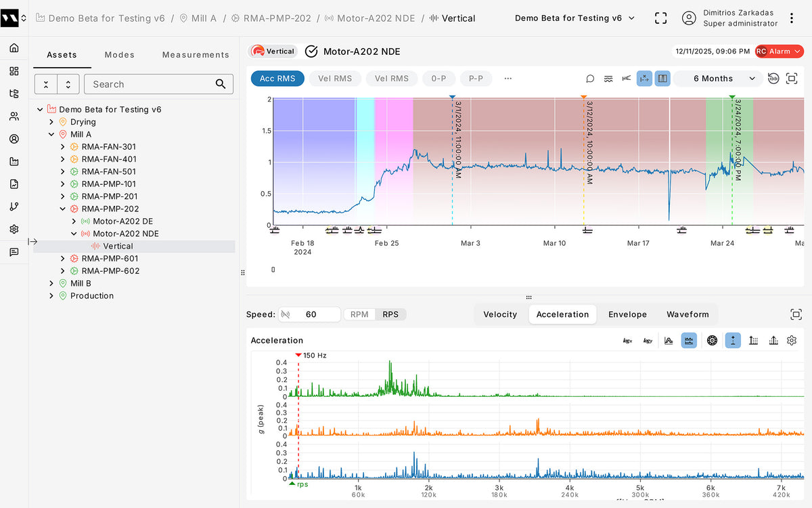Select the 0-P trend chip

[x=438, y=79]
